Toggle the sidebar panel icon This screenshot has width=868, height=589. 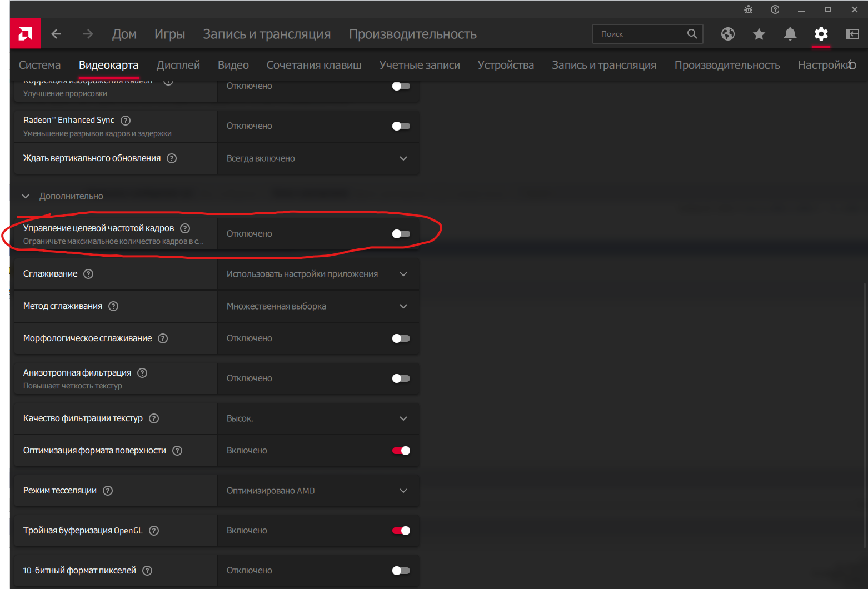pyautogui.click(x=852, y=34)
